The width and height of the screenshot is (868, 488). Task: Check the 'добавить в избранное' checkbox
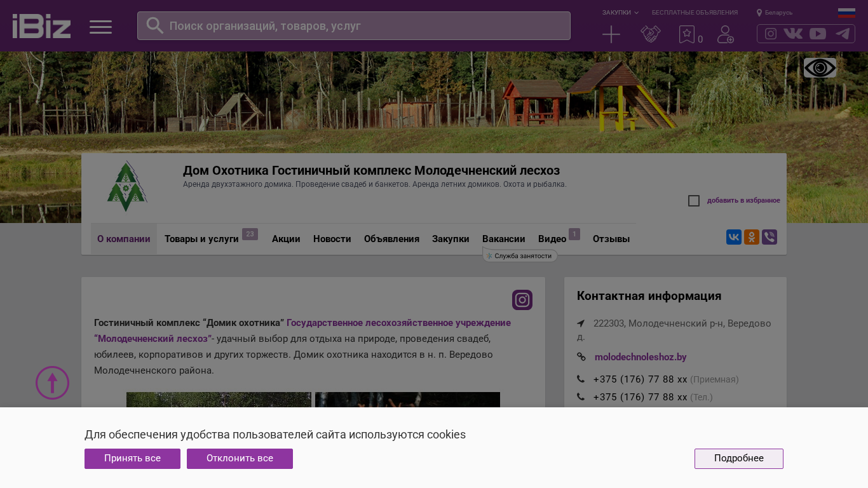tap(694, 201)
